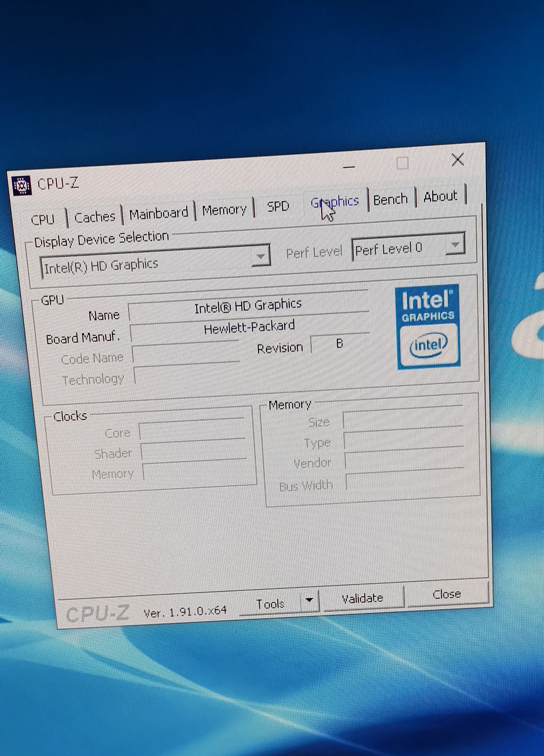Switch to the CPU tab

[43, 220]
